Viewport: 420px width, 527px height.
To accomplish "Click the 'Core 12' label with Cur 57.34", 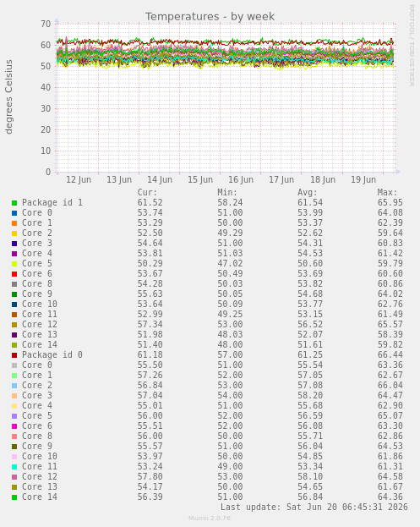I will [x=40, y=324].
